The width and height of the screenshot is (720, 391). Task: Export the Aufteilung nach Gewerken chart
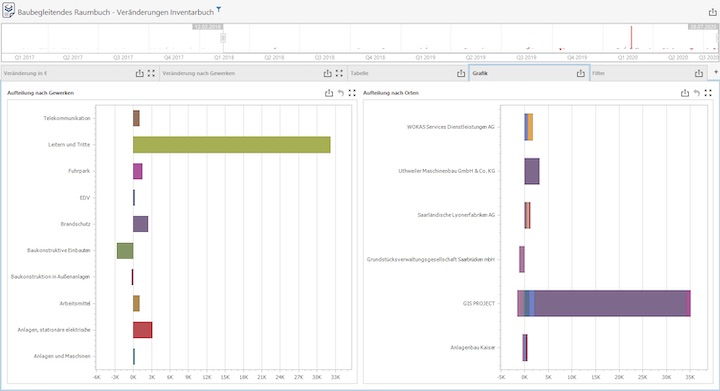coord(329,93)
